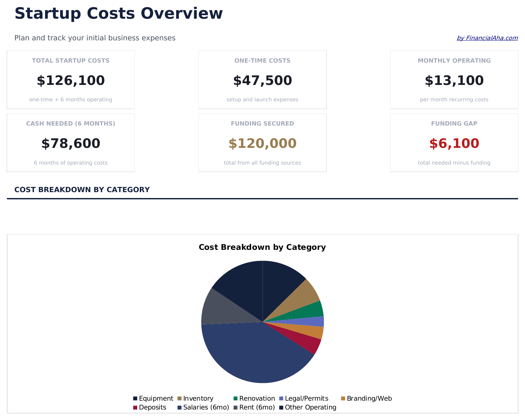525x420 pixels.
Task: Select the Monthly Operating $13,100 figure
Action: coord(454,81)
